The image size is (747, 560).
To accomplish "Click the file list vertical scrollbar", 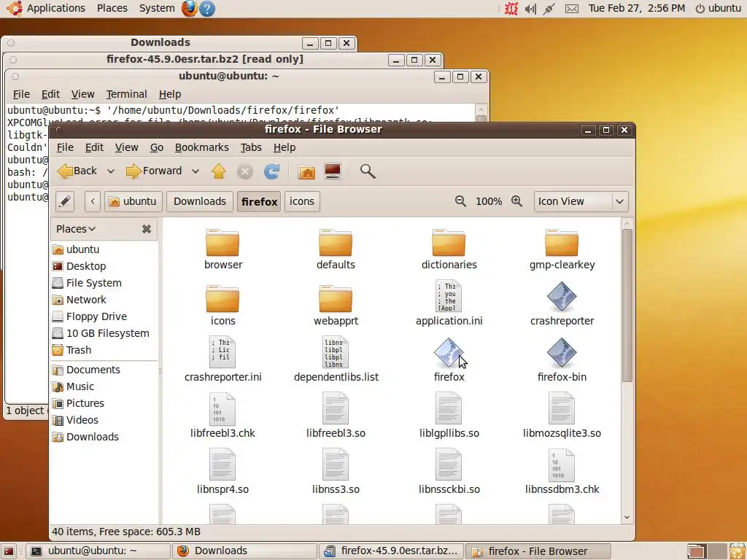I will [x=627, y=306].
